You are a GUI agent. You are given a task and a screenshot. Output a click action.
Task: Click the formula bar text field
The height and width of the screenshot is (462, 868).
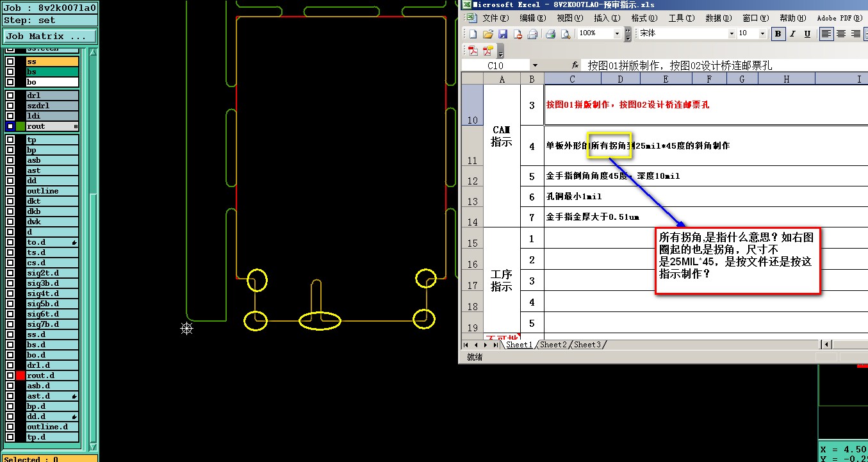[x=726, y=65]
